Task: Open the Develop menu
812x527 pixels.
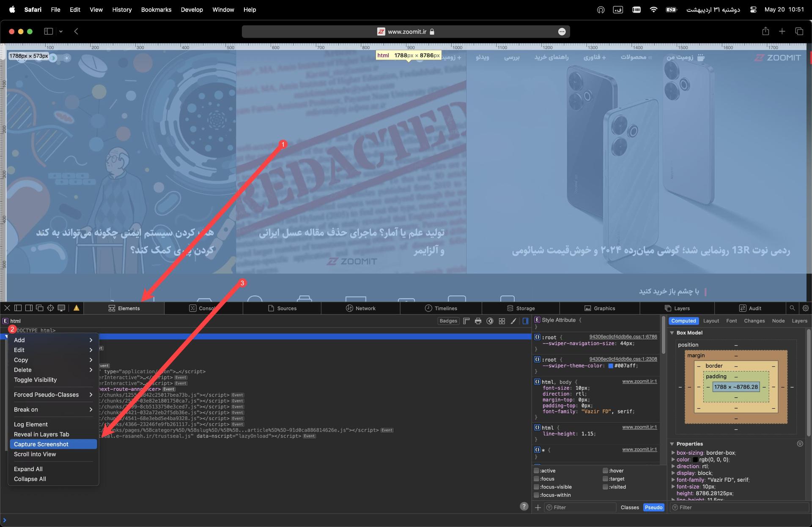Action: click(192, 9)
